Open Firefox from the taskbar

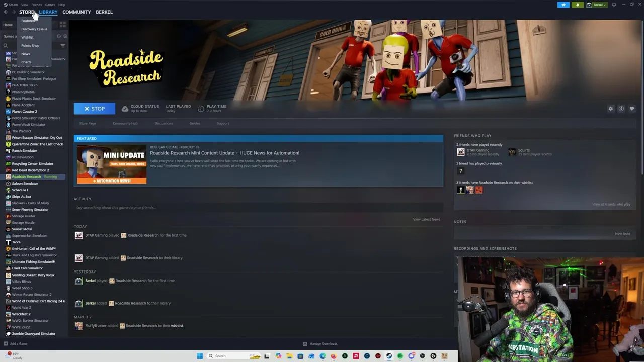(334, 356)
